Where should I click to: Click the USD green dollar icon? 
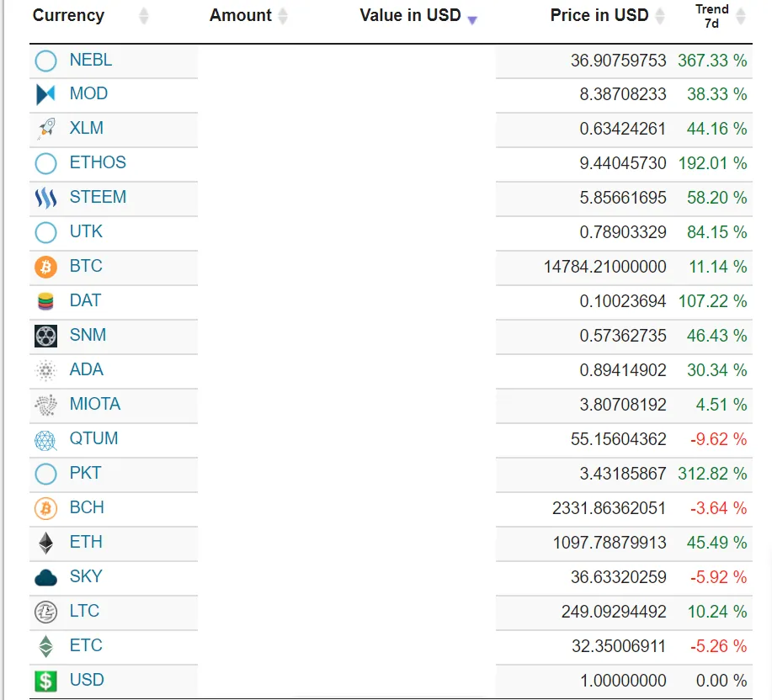(45, 681)
